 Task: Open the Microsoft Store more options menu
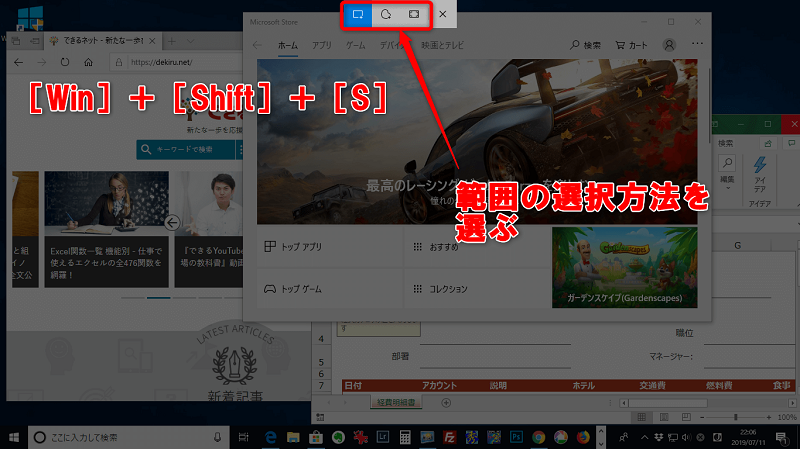tap(697, 45)
